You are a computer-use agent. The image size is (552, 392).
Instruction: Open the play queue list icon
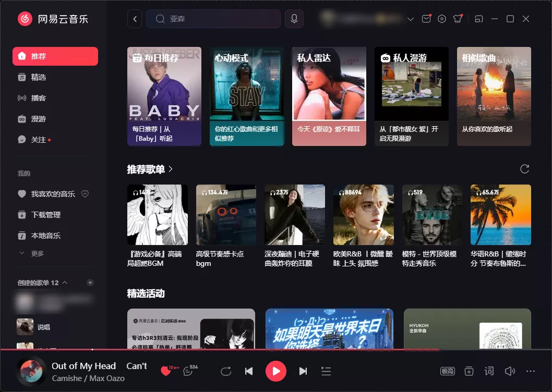pyautogui.click(x=326, y=371)
